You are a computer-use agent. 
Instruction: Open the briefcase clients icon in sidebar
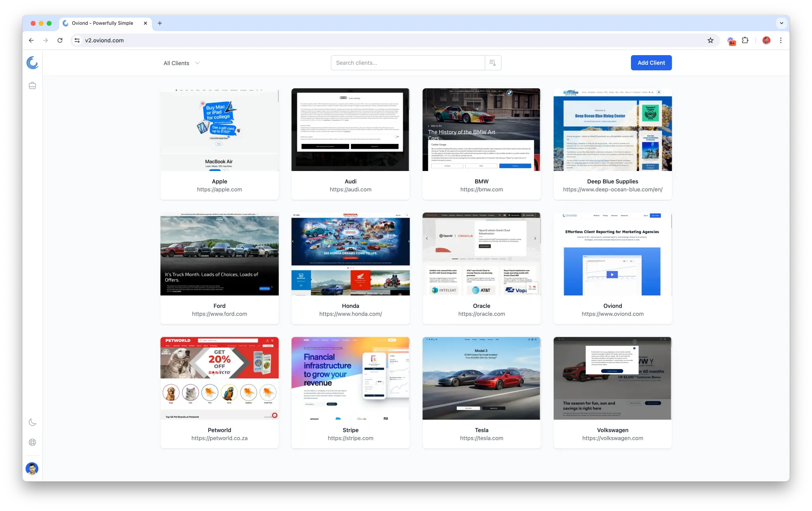pyautogui.click(x=32, y=85)
